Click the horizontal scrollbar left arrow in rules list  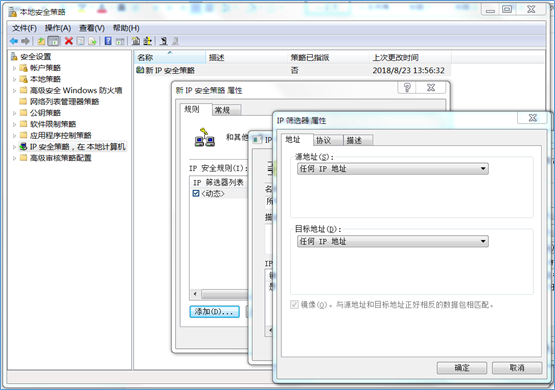(195, 294)
